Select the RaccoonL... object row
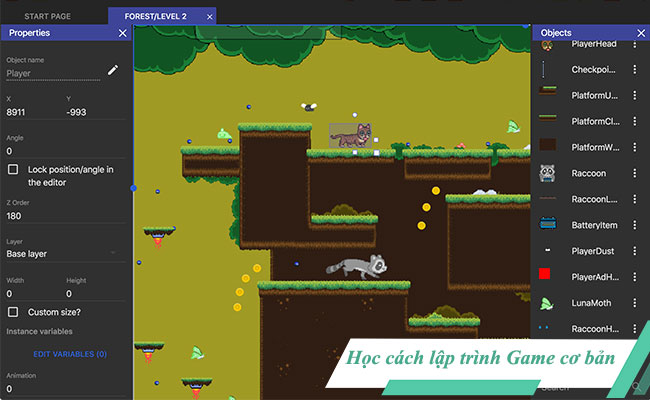650x400 pixels. tap(591, 199)
